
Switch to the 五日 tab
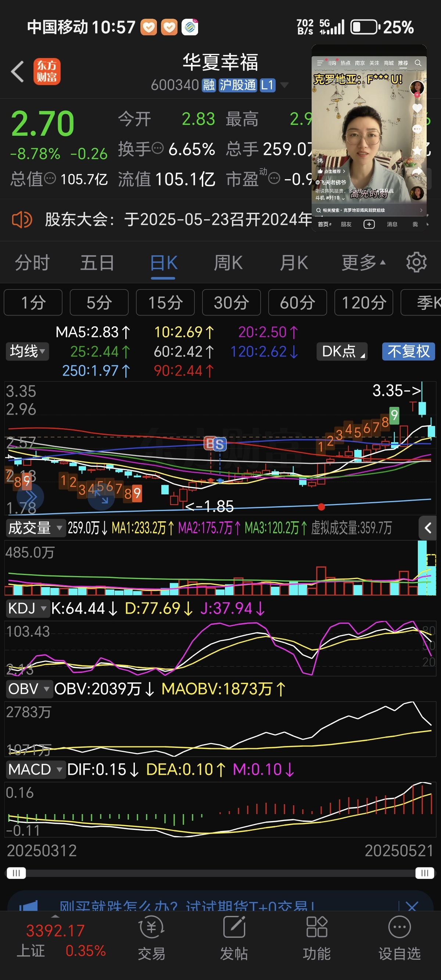pyautogui.click(x=97, y=263)
